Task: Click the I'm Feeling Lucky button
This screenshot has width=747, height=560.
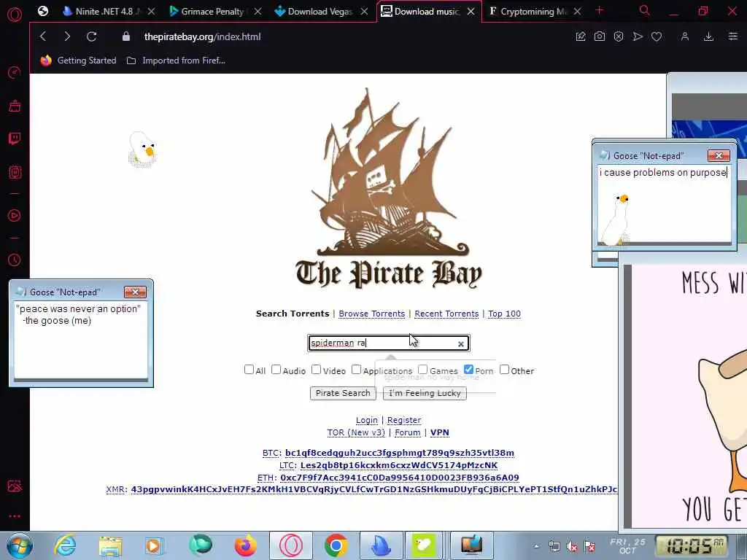Action: coord(425,393)
